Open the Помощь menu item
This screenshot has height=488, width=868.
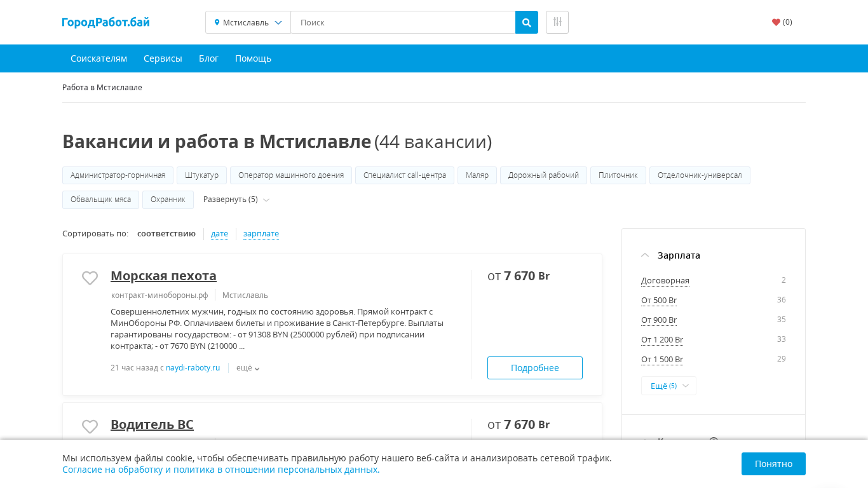tap(253, 58)
